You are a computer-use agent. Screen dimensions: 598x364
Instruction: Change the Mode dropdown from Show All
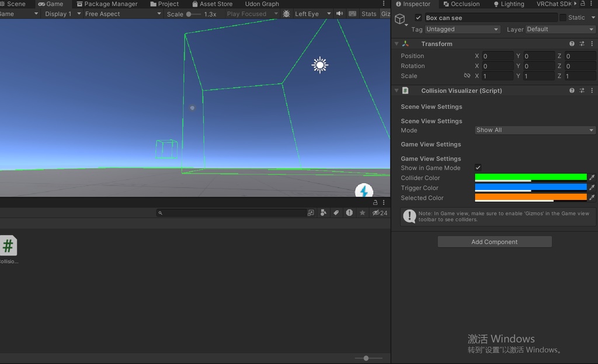pyautogui.click(x=534, y=129)
